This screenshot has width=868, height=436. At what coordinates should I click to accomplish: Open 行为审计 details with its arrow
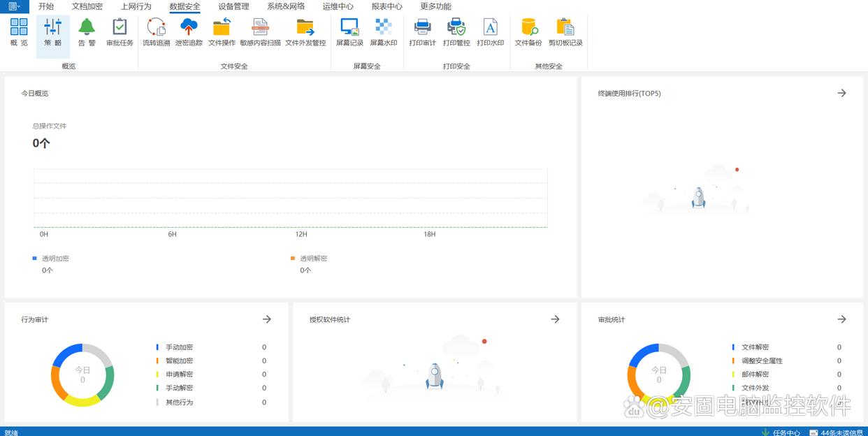pos(266,319)
